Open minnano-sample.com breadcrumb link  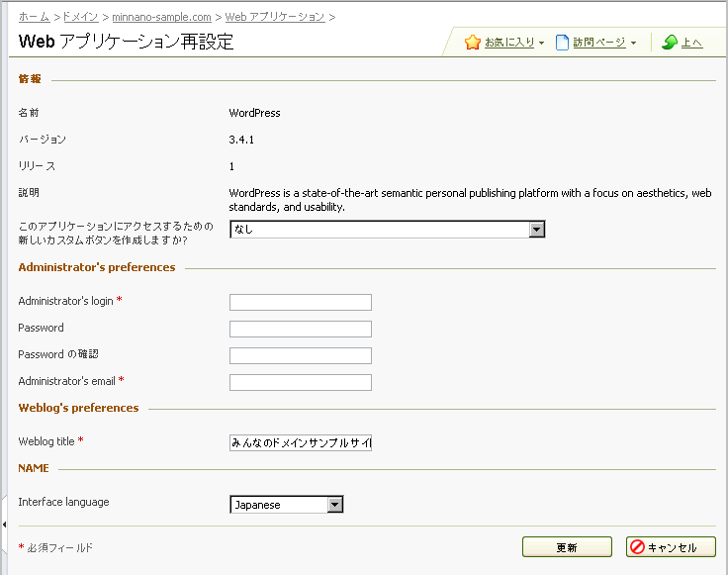tap(161, 17)
